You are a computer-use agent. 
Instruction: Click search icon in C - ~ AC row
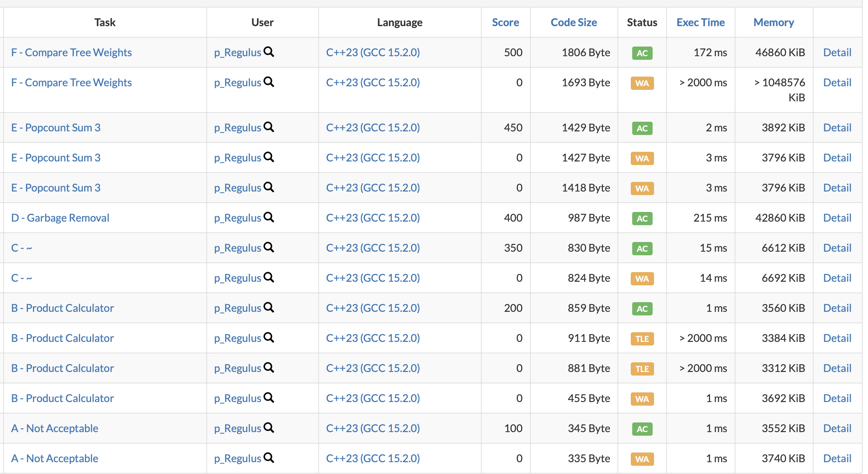[x=268, y=247]
